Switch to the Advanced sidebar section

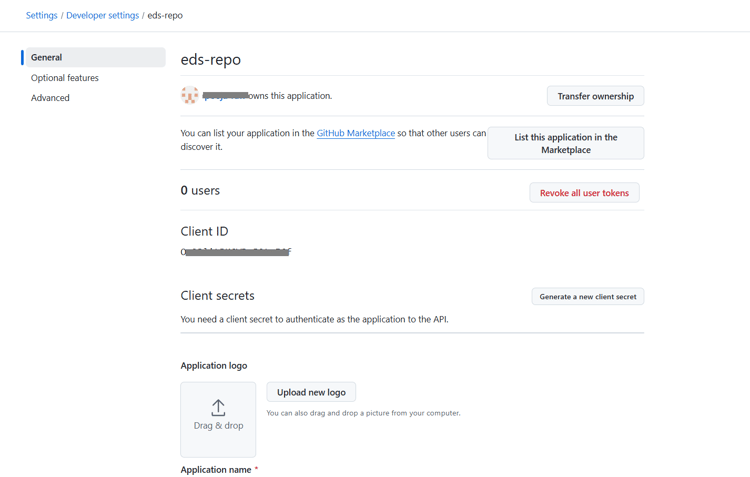(x=50, y=98)
